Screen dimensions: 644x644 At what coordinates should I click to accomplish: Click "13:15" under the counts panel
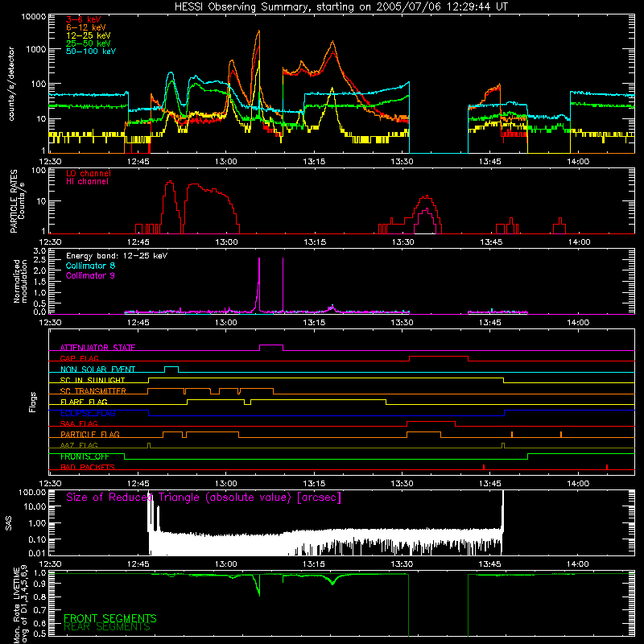tap(314, 162)
